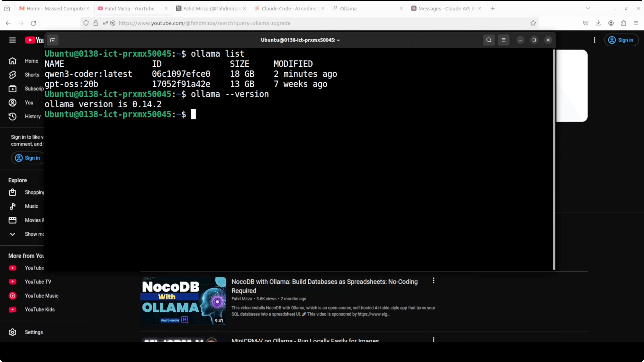644x362 pixels.
Task: Open a new terminal tab
Action: [52, 40]
